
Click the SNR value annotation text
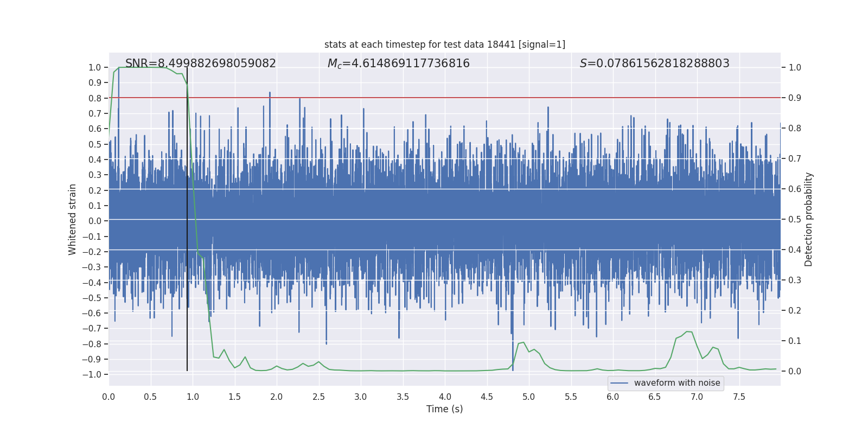(x=200, y=63)
